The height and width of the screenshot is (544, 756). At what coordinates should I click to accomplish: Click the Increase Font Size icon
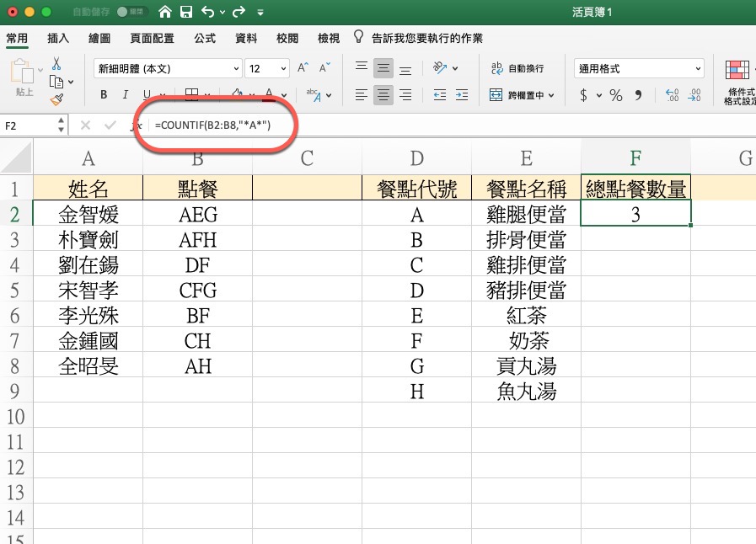click(303, 68)
